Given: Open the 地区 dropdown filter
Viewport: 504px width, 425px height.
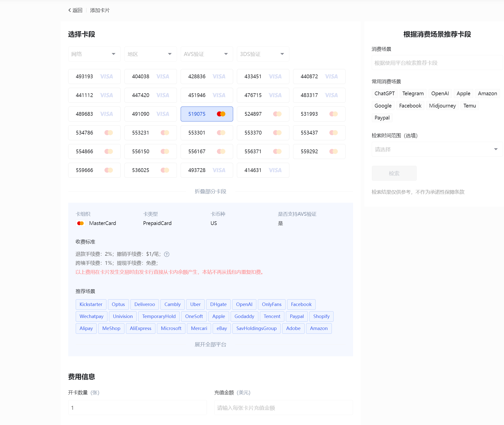Looking at the screenshot, I should tap(150, 54).
